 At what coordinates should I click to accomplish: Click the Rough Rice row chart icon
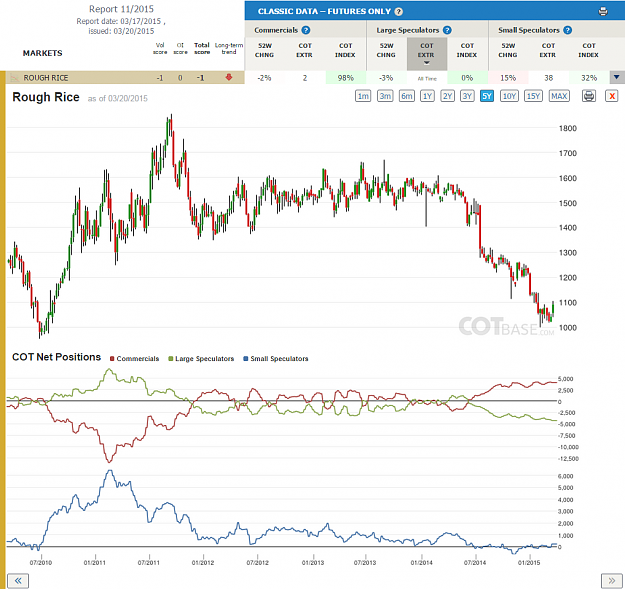[15, 78]
